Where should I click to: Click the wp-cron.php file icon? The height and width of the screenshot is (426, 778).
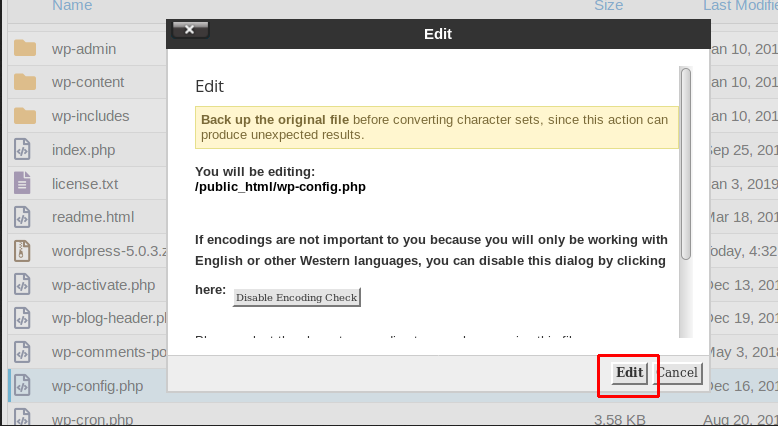(22, 418)
